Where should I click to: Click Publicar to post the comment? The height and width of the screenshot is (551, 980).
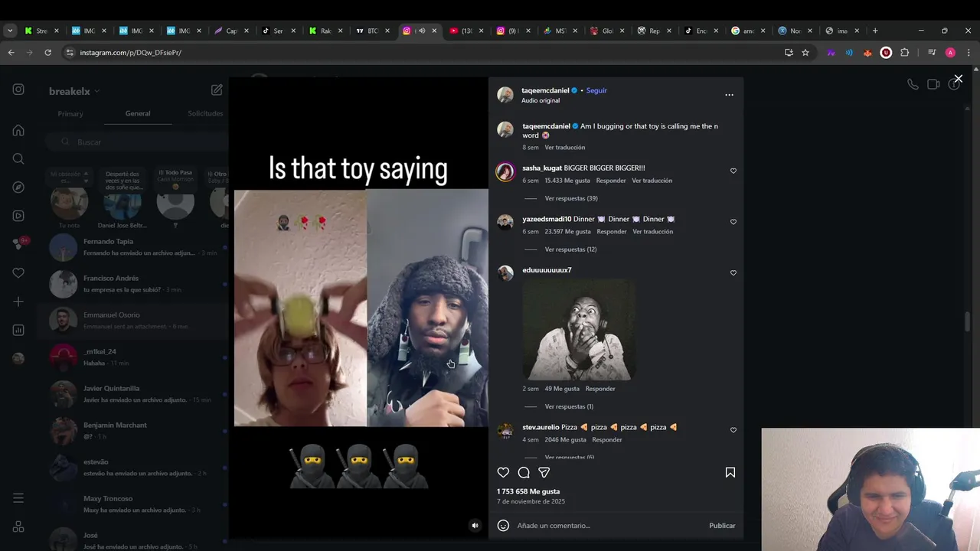coord(722,525)
